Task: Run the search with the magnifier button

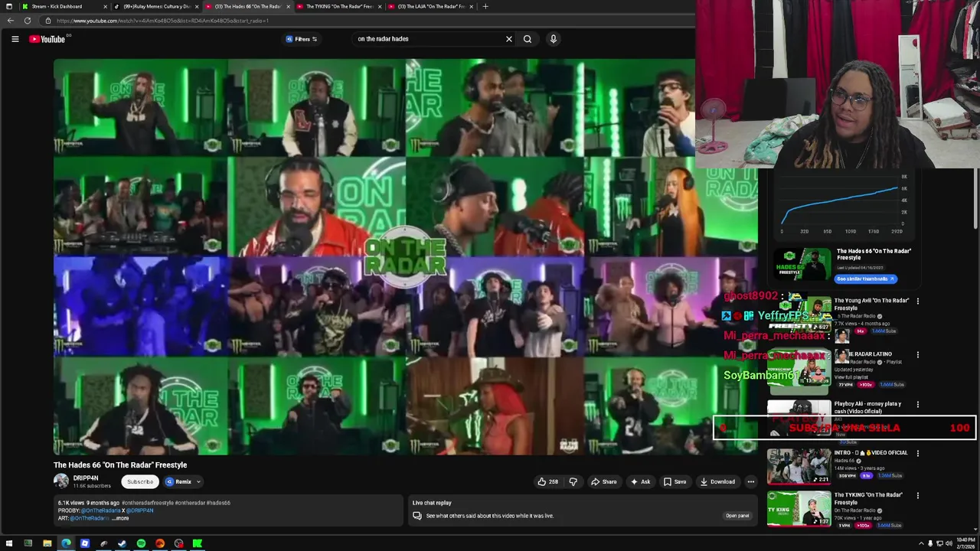Action: point(528,39)
